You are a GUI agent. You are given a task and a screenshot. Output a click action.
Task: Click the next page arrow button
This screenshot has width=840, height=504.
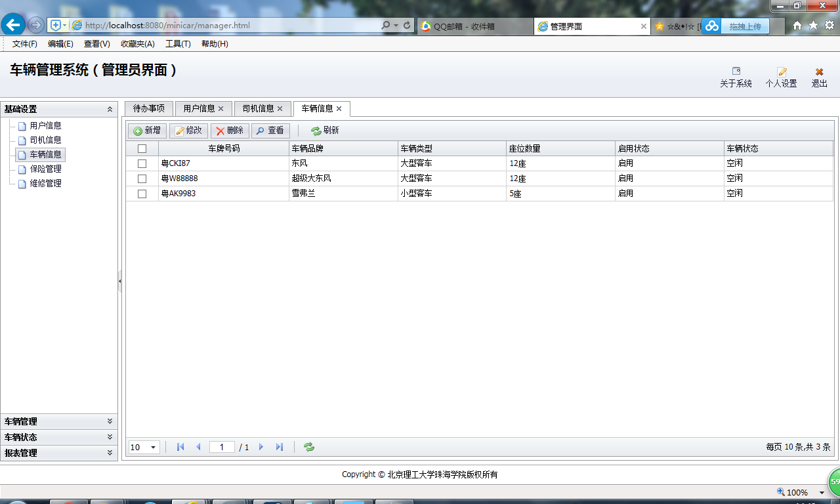pyautogui.click(x=261, y=447)
